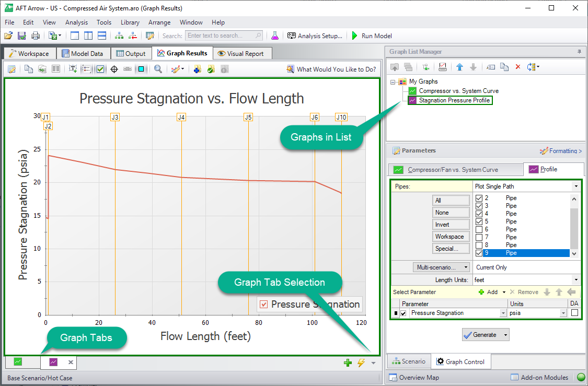The width and height of the screenshot is (588, 386).
Task: Open the Add parameter dropdown arrow
Action: pos(504,293)
